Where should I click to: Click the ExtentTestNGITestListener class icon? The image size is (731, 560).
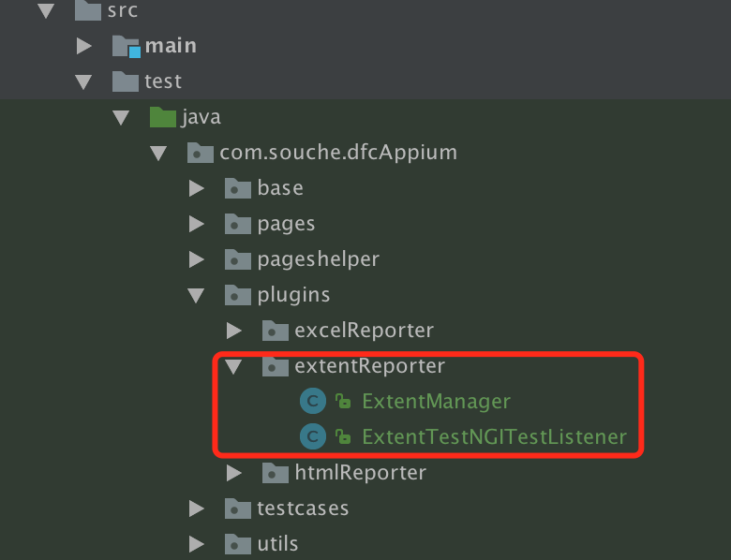pyautogui.click(x=312, y=436)
